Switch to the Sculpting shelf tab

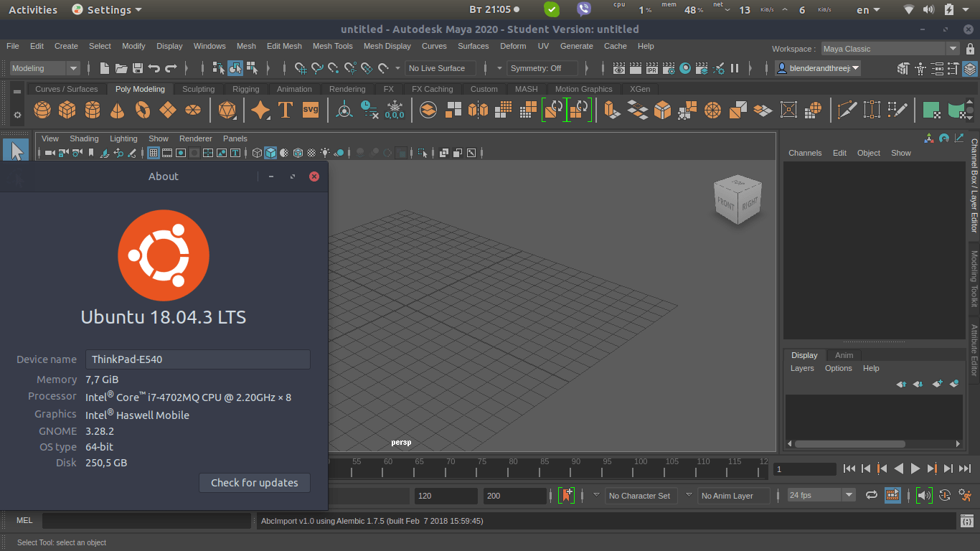(x=198, y=89)
